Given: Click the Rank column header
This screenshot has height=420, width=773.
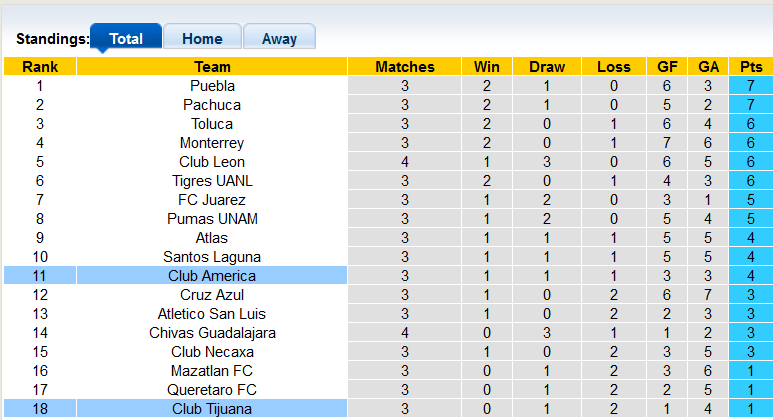Looking at the screenshot, I should click(40, 67).
